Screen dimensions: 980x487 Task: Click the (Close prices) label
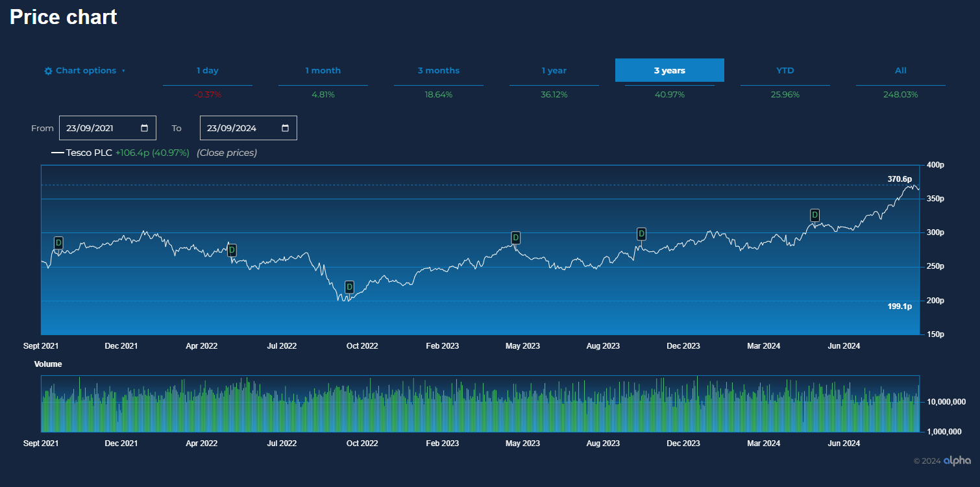[x=227, y=153]
